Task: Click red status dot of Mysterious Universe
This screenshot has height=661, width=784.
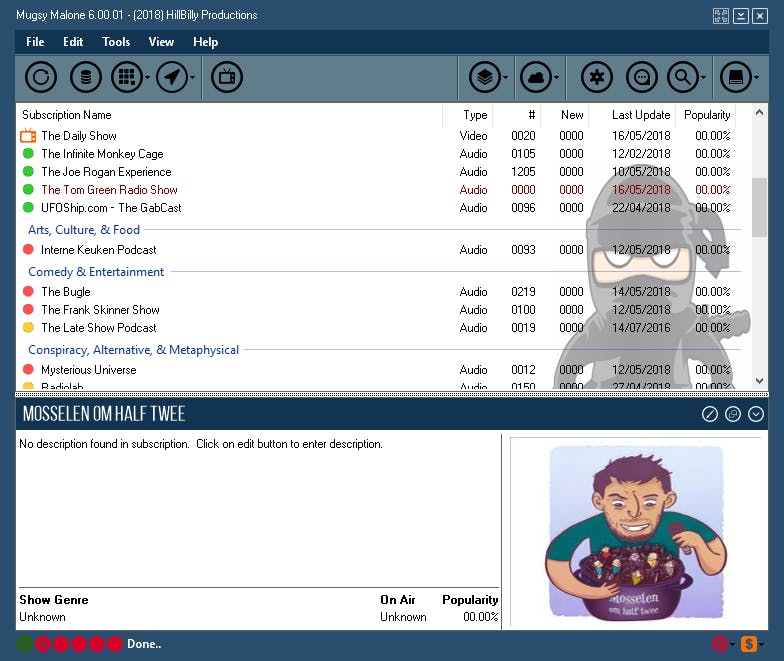Action: point(28,369)
